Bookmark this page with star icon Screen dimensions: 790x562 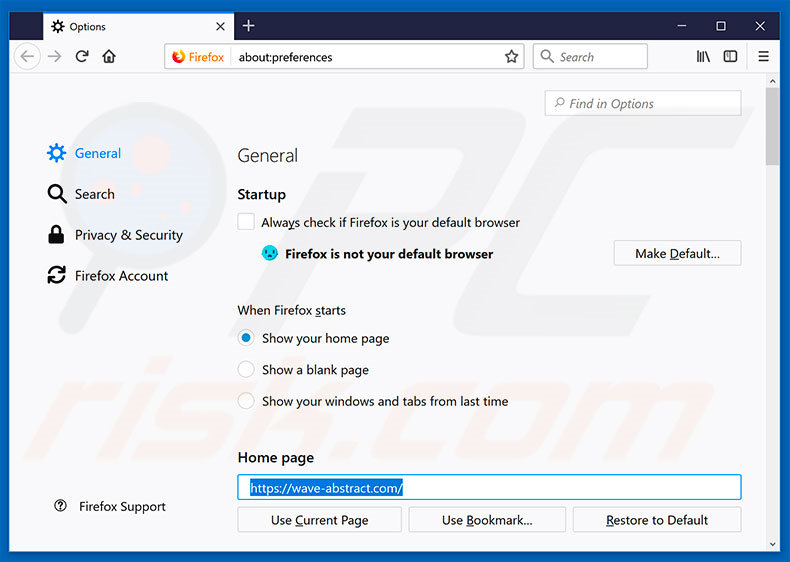511,57
